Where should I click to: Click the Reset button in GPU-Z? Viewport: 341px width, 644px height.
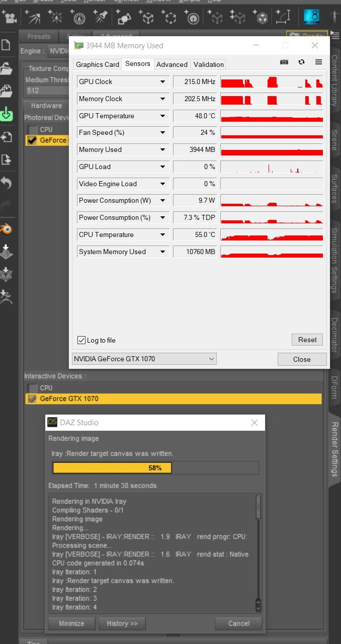tap(307, 340)
